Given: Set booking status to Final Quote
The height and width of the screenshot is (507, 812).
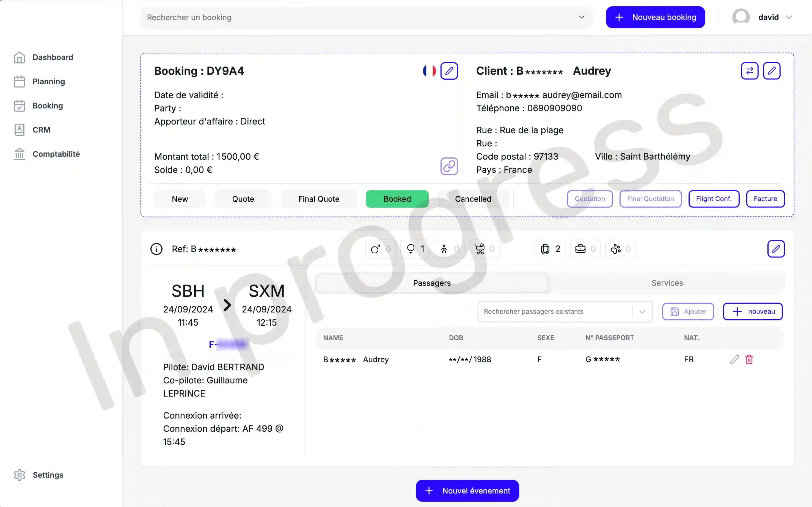Looking at the screenshot, I should coord(318,199).
